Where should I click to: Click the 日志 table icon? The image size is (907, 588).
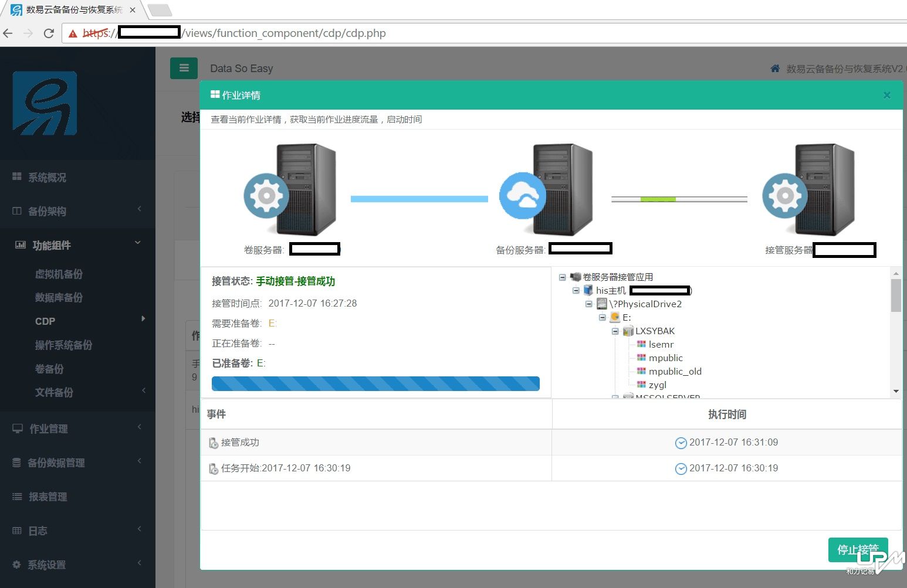[17, 531]
